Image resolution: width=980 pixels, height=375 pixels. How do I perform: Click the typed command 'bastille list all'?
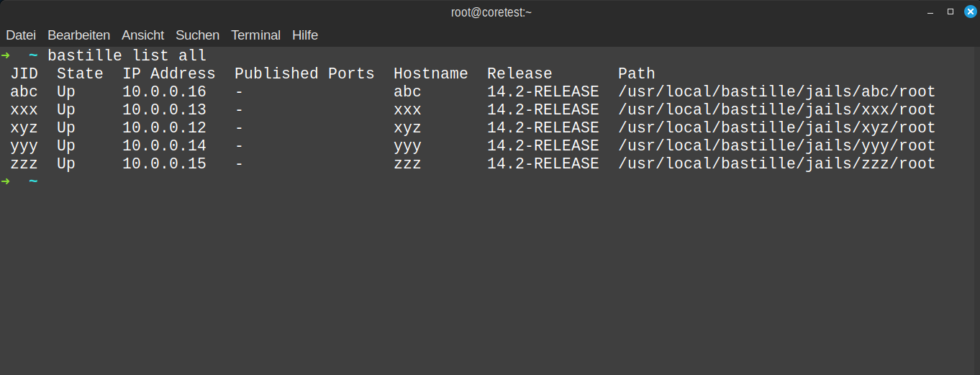tap(127, 55)
